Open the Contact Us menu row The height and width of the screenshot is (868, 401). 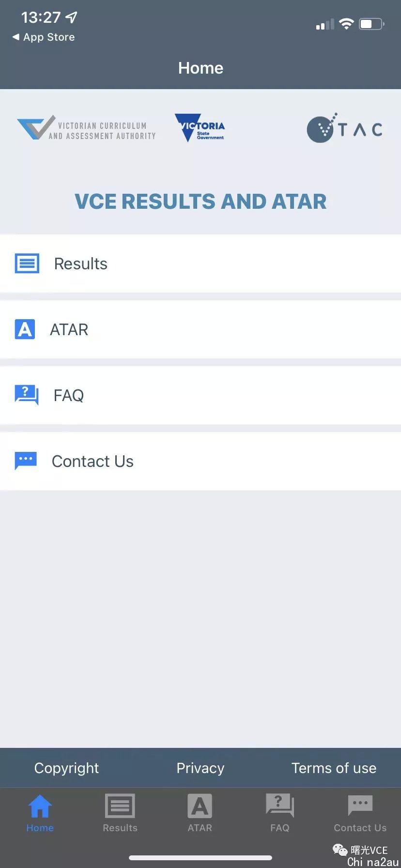(x=200, y=461)
